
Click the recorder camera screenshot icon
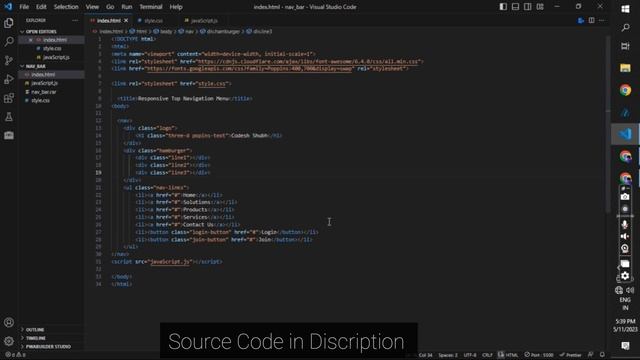point(624,197)
